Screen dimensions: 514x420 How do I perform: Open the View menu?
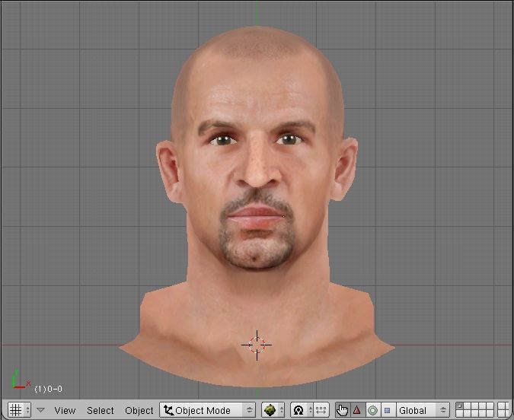[65, 410]
